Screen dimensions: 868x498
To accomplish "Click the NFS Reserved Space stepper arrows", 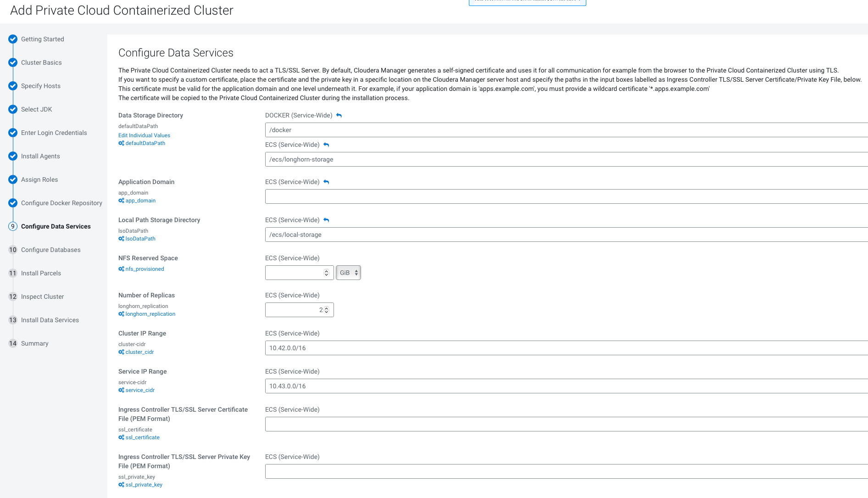I will (x=326, y=273).
